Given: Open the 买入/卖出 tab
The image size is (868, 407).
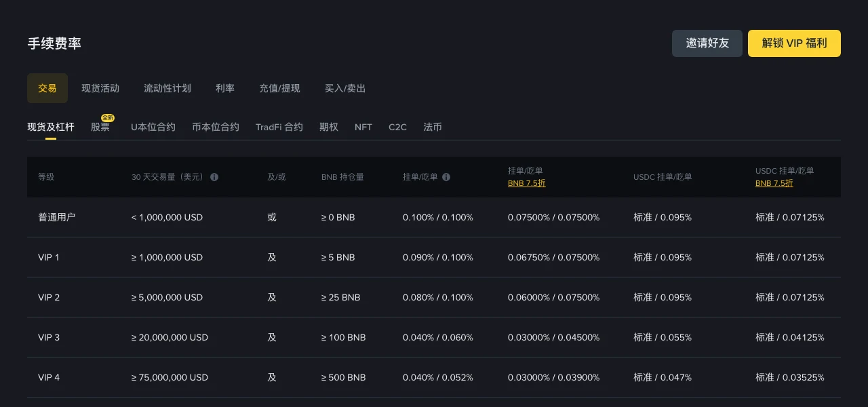Looking at the screenshot, I should pos(345,88).
